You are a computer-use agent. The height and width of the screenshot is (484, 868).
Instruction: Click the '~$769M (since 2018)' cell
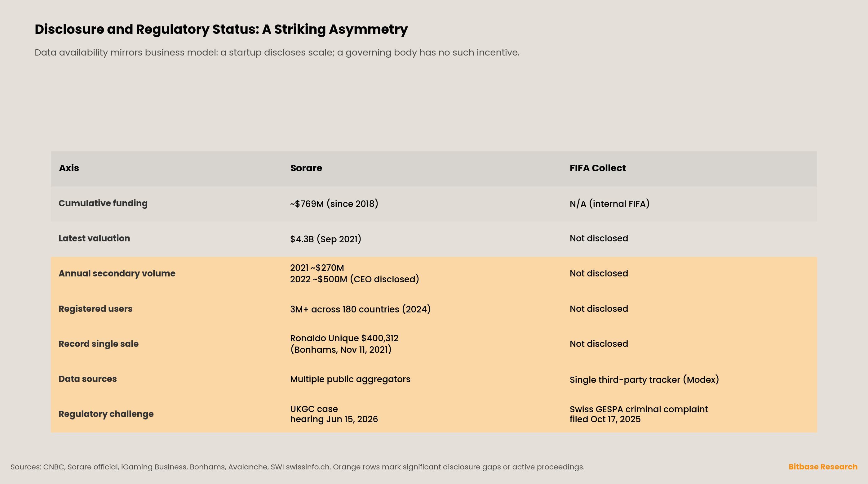click(334, 204)
